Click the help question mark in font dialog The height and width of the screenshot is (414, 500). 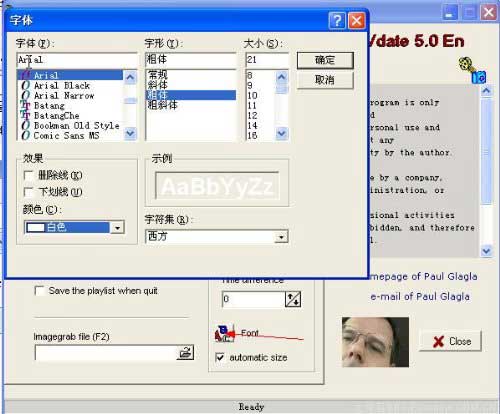[337, 21]
